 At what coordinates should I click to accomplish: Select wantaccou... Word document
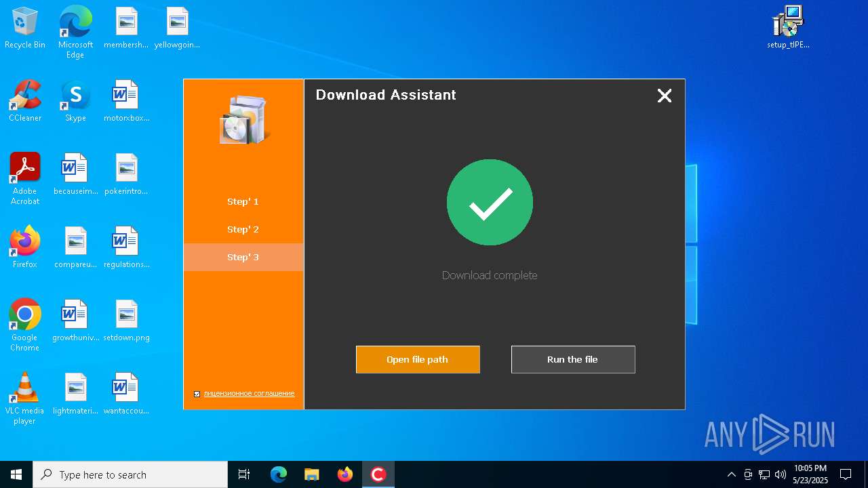click(126, 394)
